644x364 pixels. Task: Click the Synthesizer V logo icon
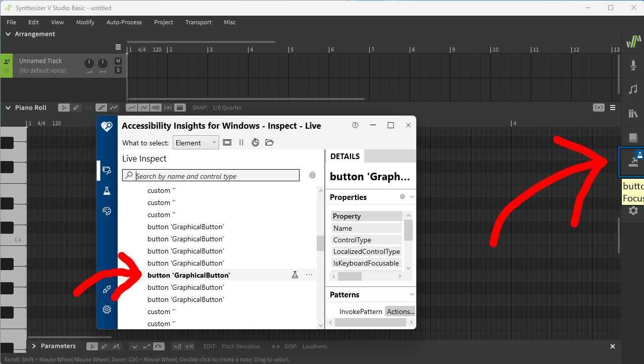633,41
